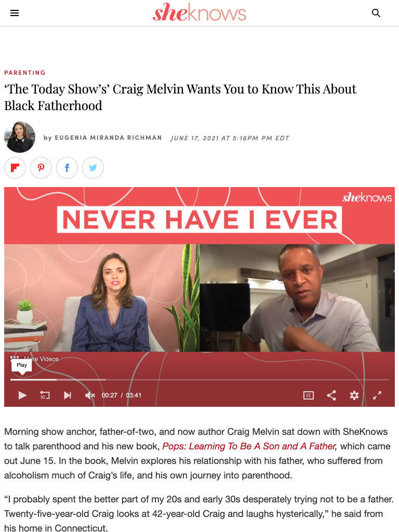
Task: Go to SheKnows home logo
Action: pyautogui.click(x=199, y=12)
